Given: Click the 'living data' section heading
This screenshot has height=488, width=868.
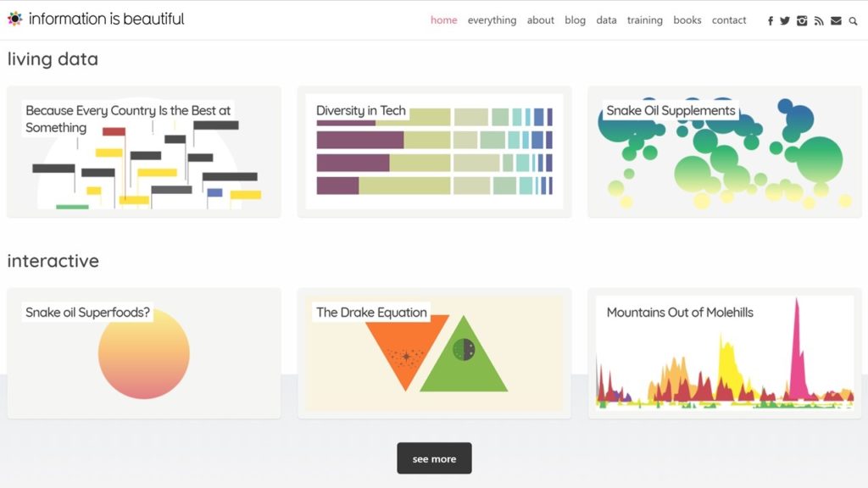Looking at the screenshot, I should (53, 59).
